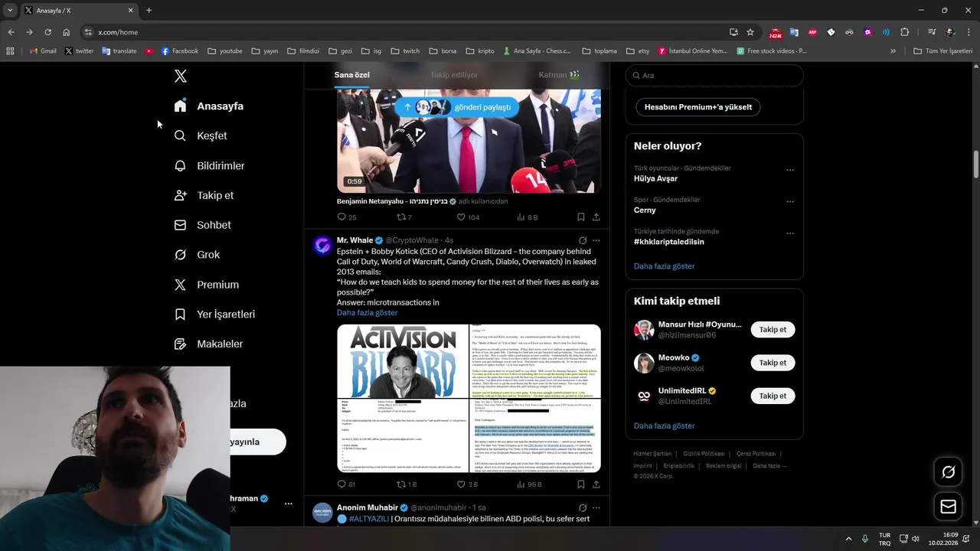Image resolution: width=980 pixels, height=551 pixels.
Task: Open Yer İşaretleri in the sidebar
Action: click(214, 315)
